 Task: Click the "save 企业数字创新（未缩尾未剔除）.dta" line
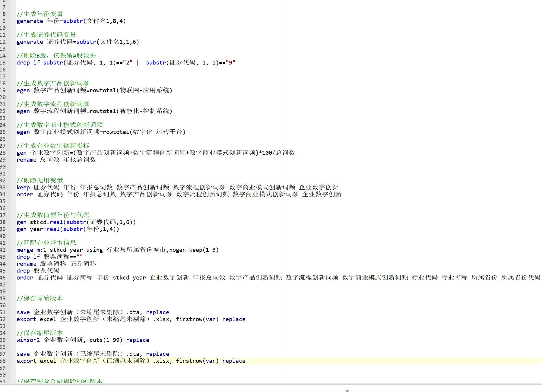tap(93, 312)
